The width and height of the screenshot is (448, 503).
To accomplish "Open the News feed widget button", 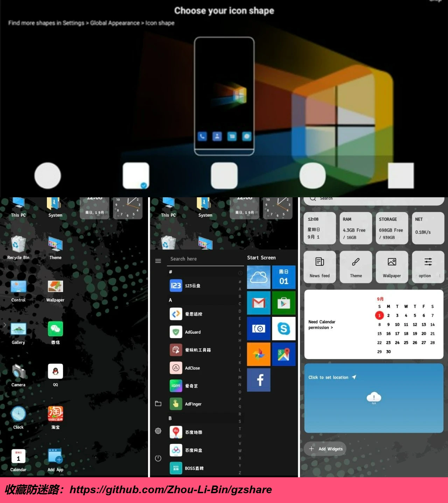I will (320, 267).
